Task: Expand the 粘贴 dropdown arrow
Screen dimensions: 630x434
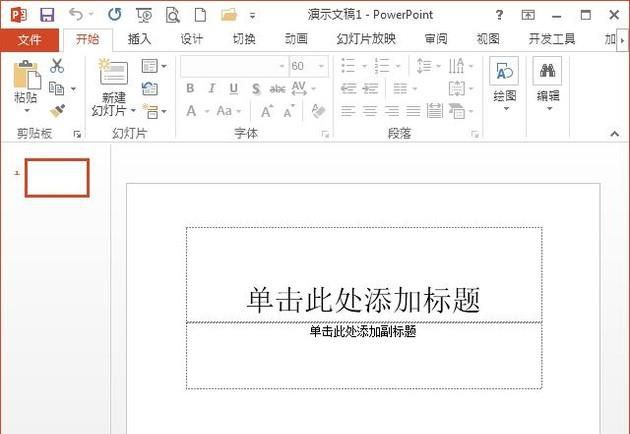Action: point(27,110)
